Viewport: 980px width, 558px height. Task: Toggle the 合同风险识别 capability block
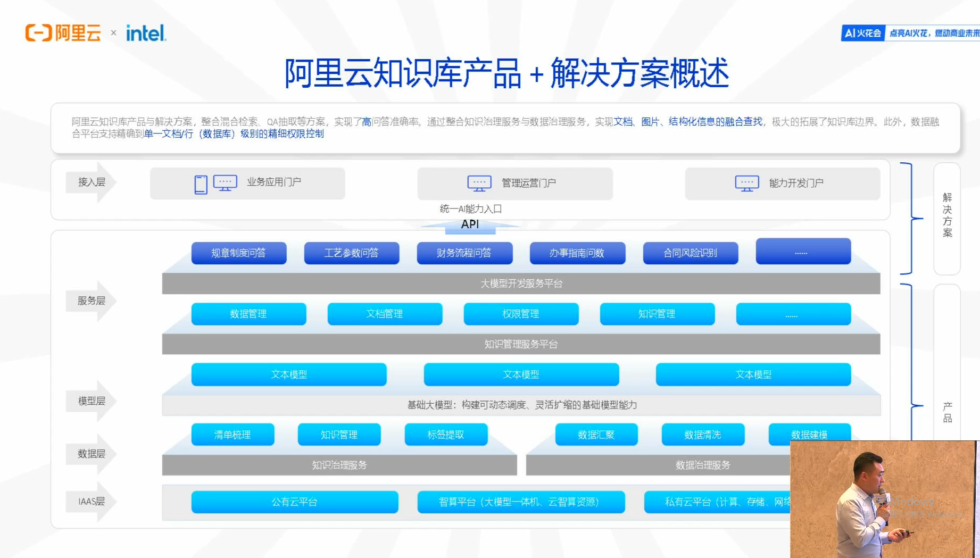pyautogui.click(x=691, y=253)
